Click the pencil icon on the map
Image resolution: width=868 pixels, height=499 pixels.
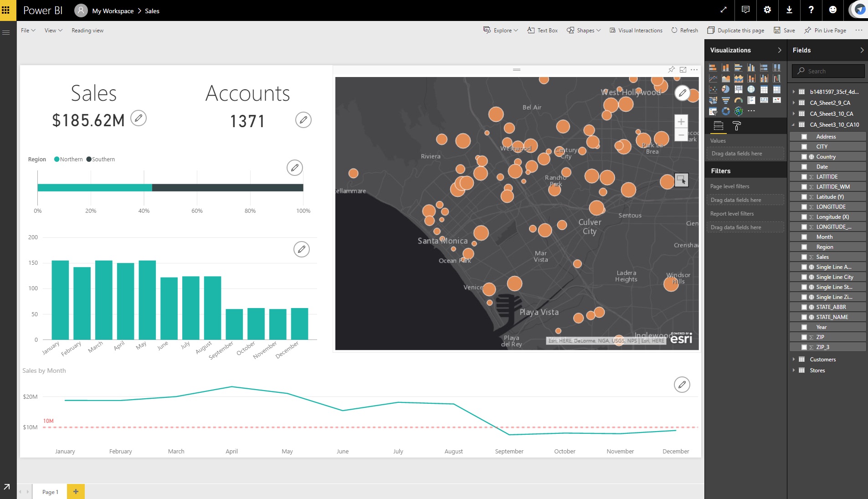[x=682, y=93]
